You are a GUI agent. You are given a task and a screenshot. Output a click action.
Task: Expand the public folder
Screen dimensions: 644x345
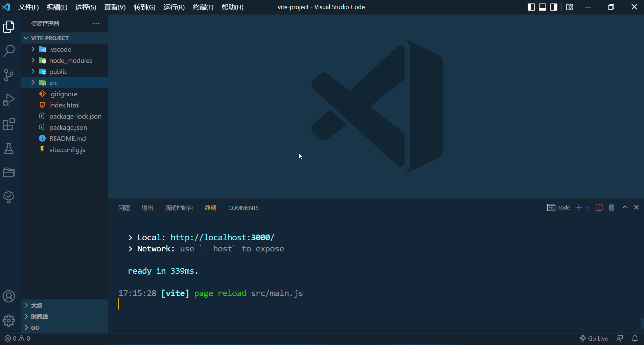pyautogui.click(x=64, y=72)
